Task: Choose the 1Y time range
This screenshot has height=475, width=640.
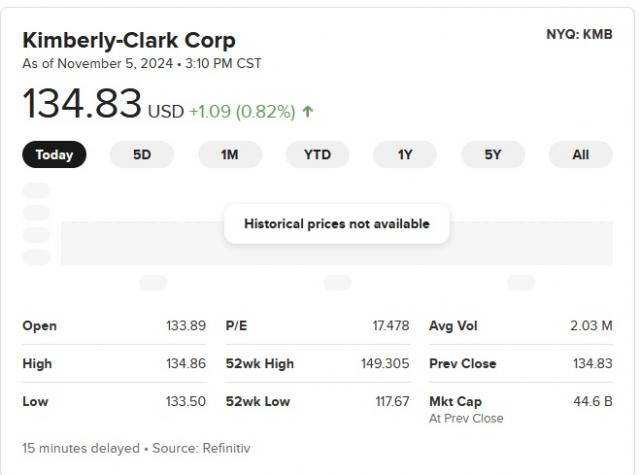Action: 405,155
